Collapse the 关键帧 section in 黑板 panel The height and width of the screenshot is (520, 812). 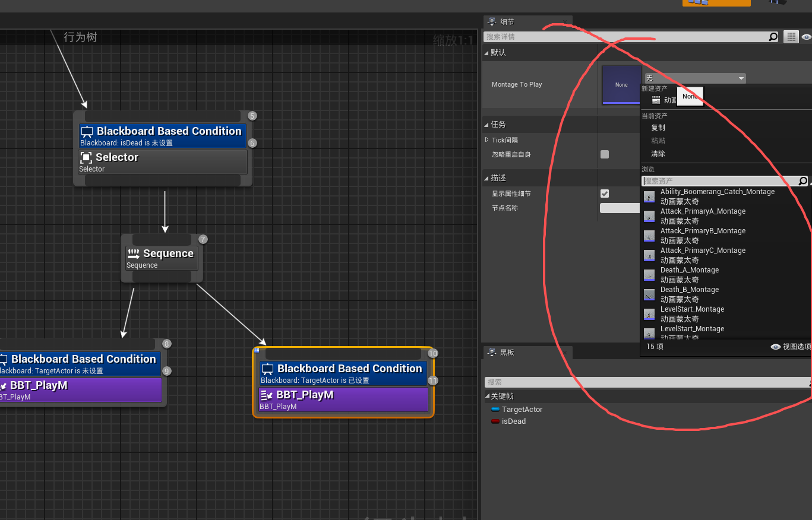pos(487,397)
